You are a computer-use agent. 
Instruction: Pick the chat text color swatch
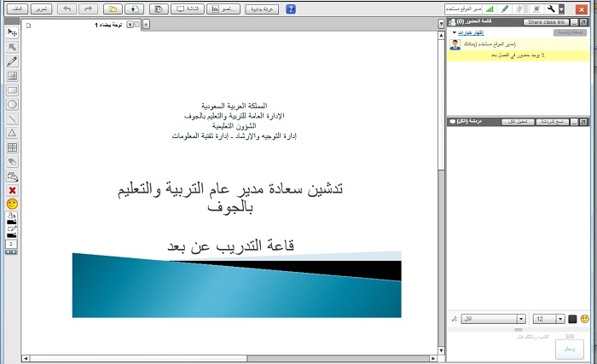click(x=572, y=319)
